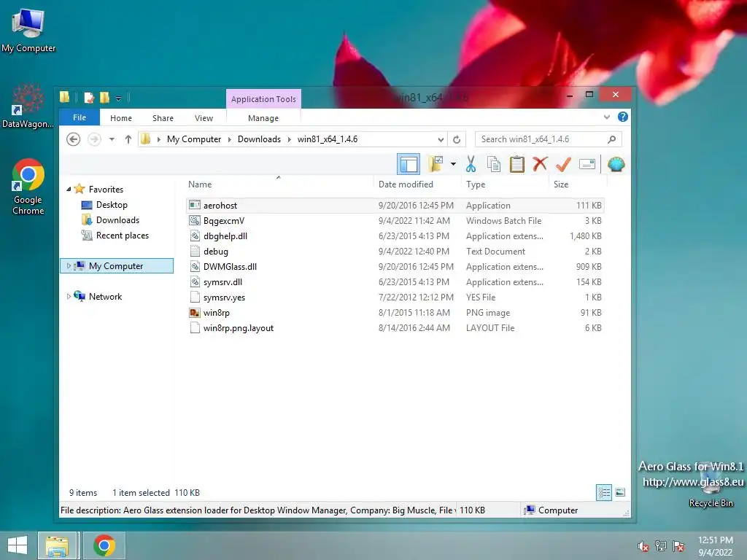Click the Cut scissors icon
The height and width of the screenshot is (560, 747).
click(x=471, y=164)
